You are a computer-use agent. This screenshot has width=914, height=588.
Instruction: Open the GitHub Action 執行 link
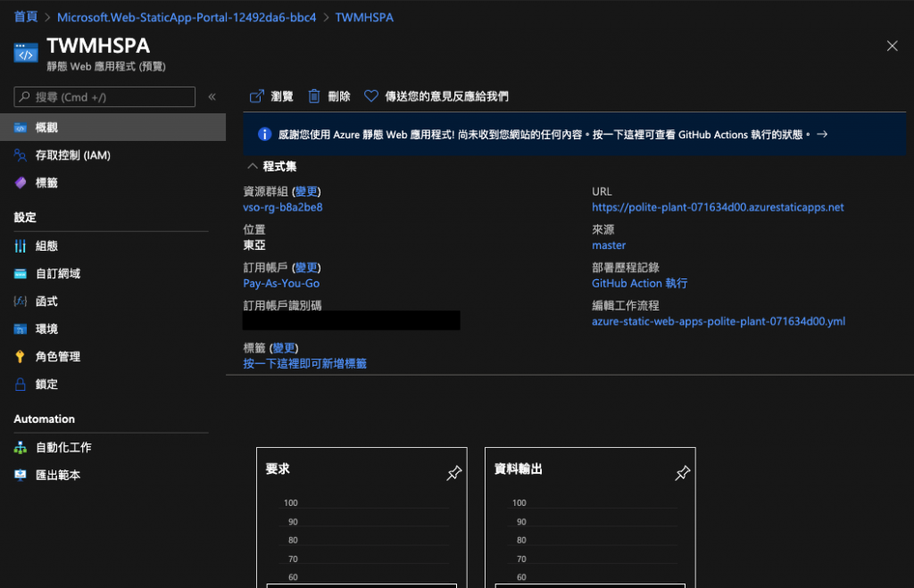click(x=639, y=283)
